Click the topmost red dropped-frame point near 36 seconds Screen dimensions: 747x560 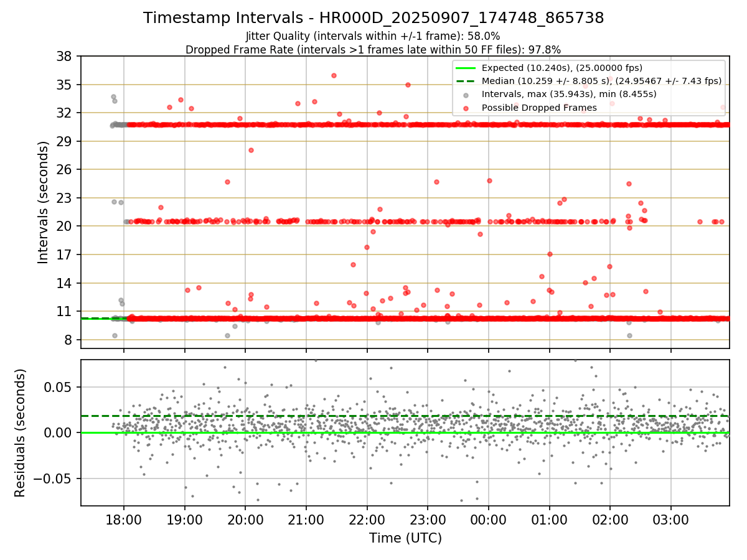[x=334, y=75]
